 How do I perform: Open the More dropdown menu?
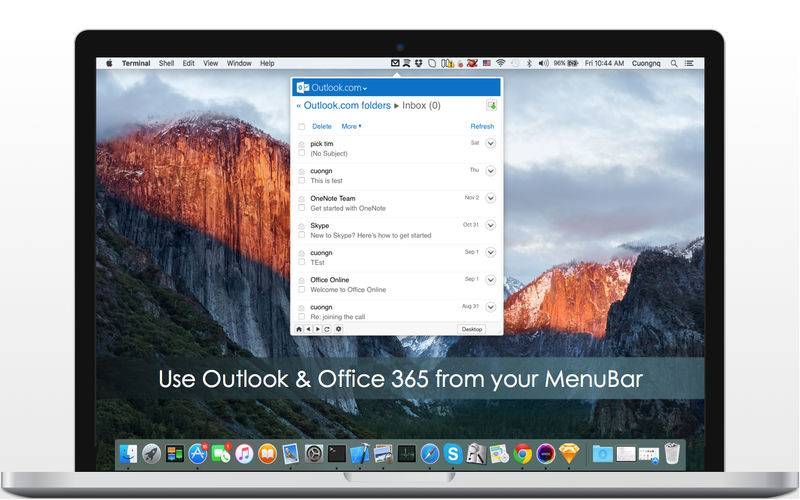(351, 126)
